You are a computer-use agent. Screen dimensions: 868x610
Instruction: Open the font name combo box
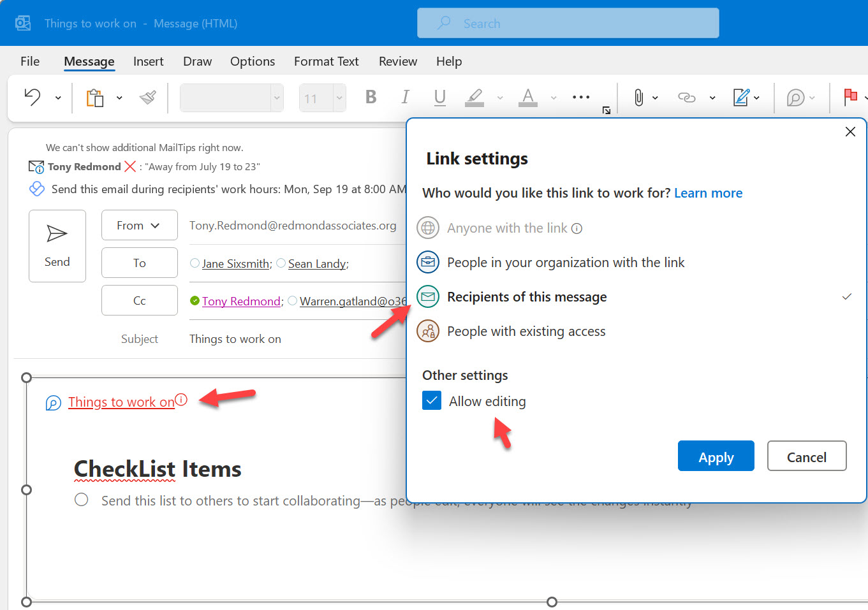coord(232,98)
